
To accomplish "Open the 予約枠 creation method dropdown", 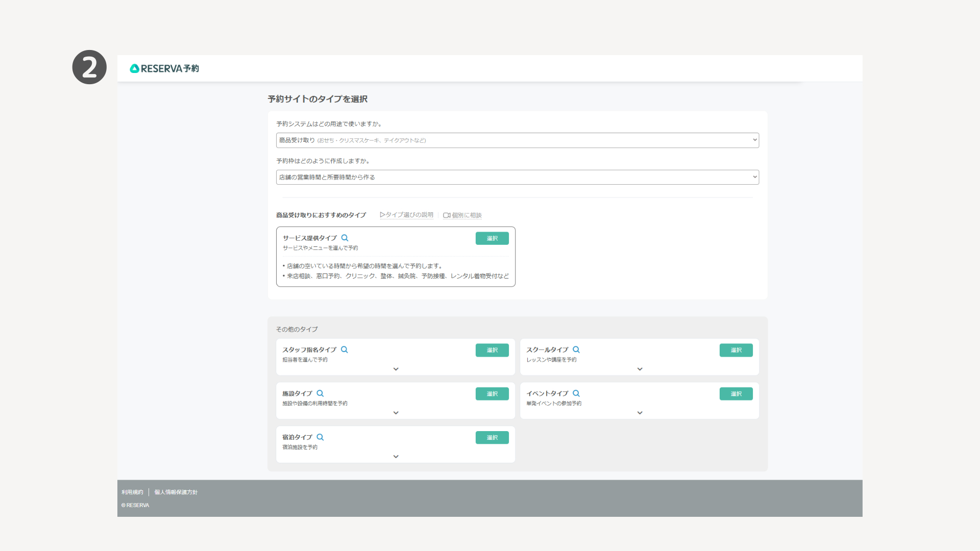I will pyautogui.click(x=518, y=177).
